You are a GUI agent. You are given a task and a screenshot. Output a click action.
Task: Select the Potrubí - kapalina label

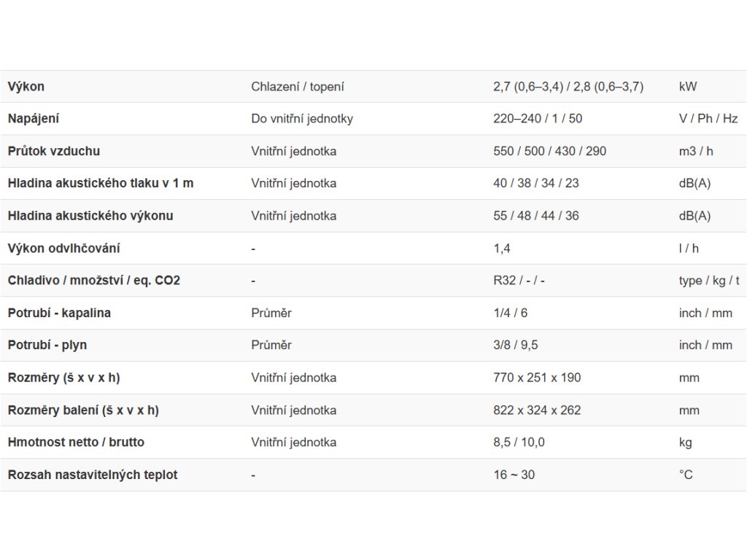pyautogui.click(x=59, y=313)
